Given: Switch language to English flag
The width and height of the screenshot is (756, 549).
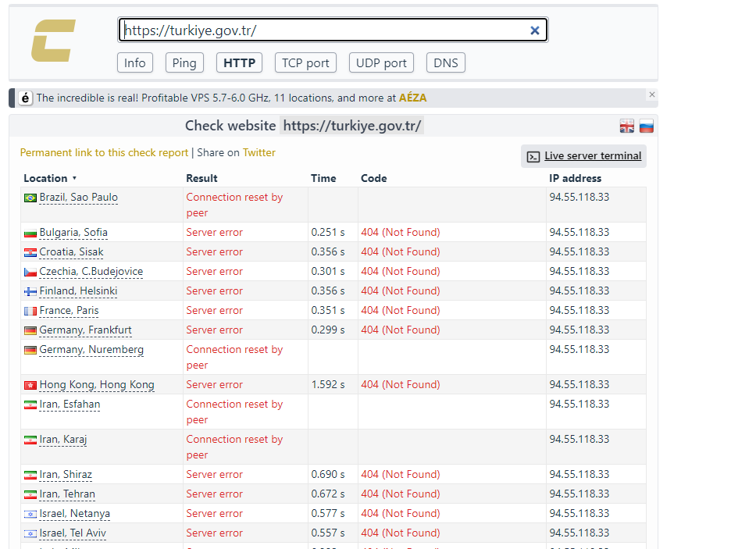Looking at the screenshot, I should [627, 127].
